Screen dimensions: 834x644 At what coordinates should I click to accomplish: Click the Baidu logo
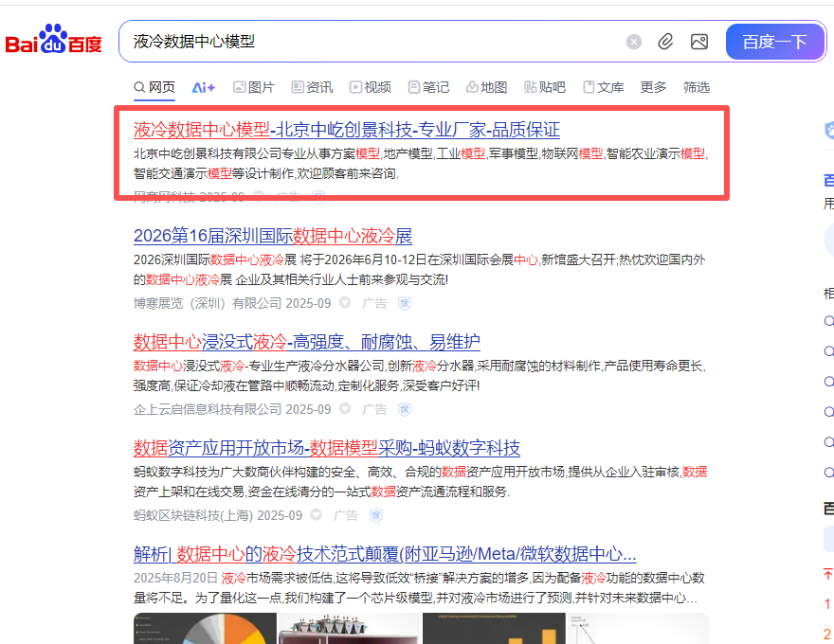pyautogui.click(x=53, y=39)
